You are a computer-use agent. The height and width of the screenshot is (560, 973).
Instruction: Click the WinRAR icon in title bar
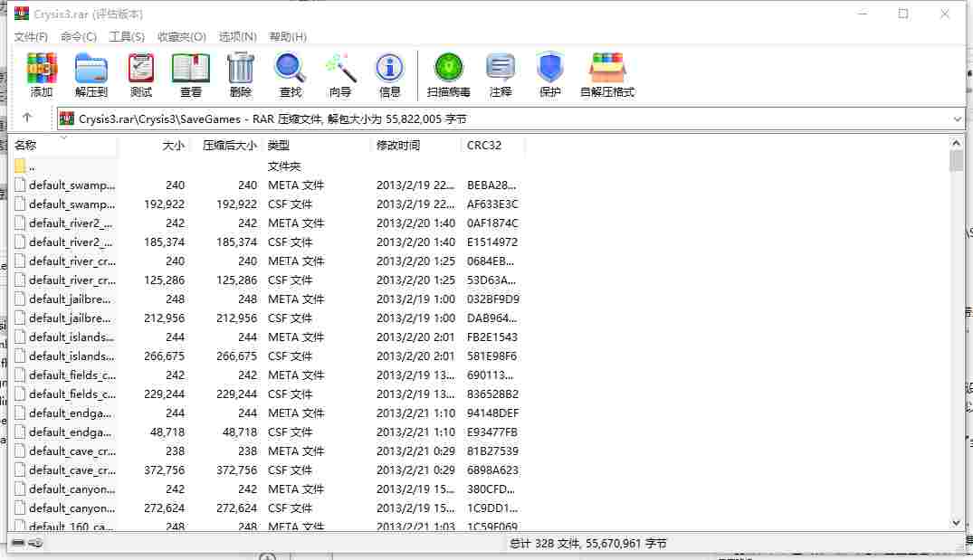click(22, 13)
